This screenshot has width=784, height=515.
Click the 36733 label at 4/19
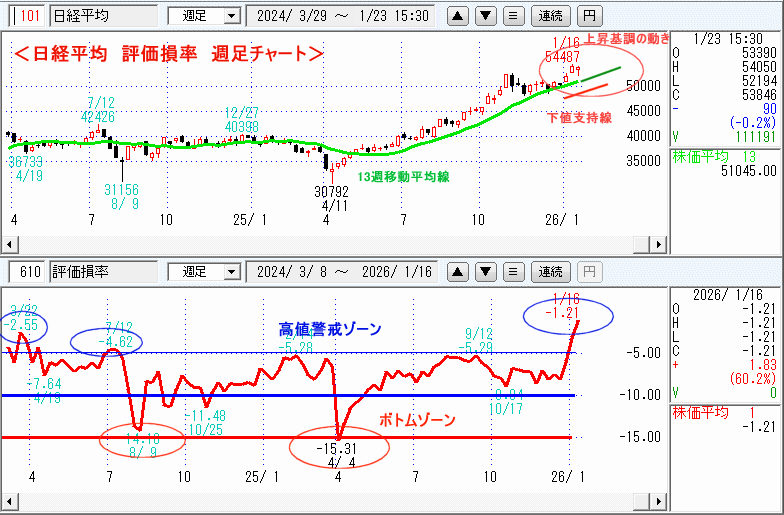click(x=26, y=162)
